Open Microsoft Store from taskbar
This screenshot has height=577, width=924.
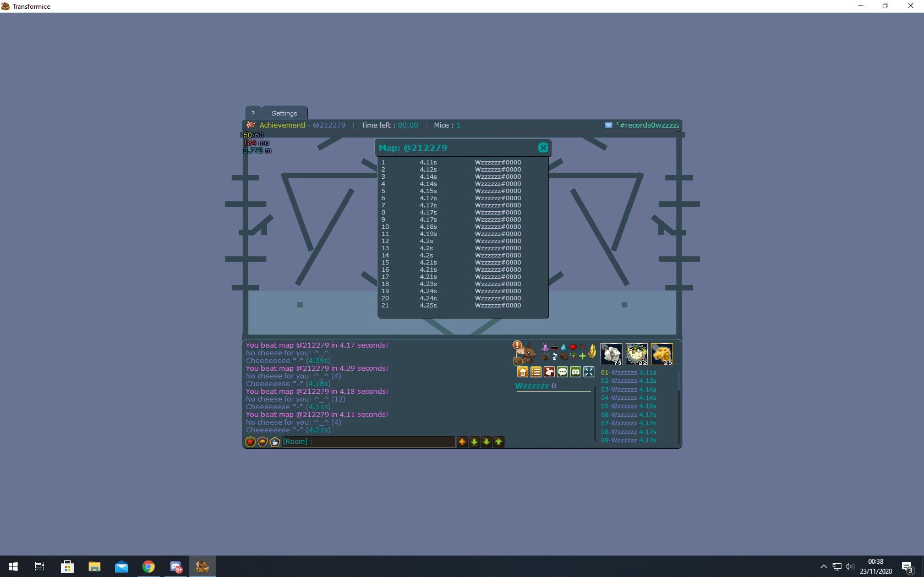(x=67, y=566)
